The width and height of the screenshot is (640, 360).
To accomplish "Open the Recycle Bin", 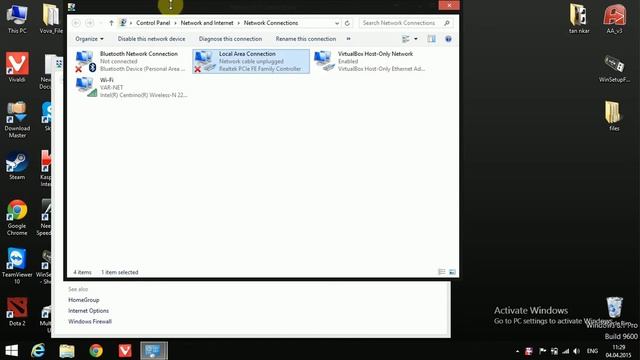I will (x=615, y=308).
